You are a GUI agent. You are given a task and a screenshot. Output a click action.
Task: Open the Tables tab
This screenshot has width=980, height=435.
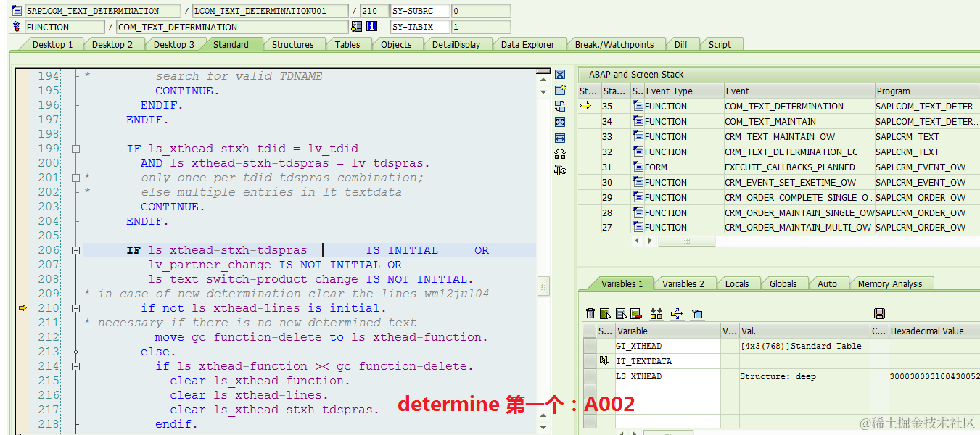point(347,44)
